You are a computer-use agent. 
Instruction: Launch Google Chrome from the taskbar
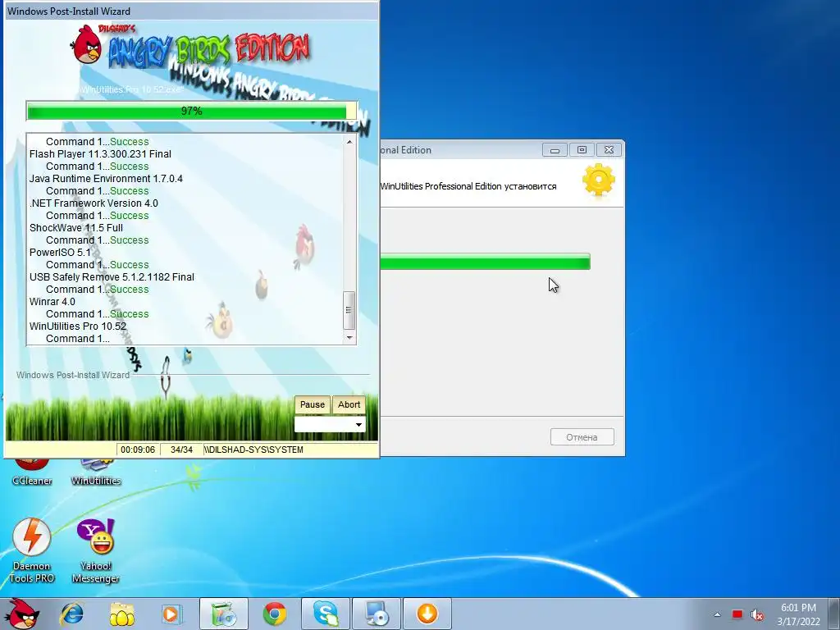coord(274,614)
